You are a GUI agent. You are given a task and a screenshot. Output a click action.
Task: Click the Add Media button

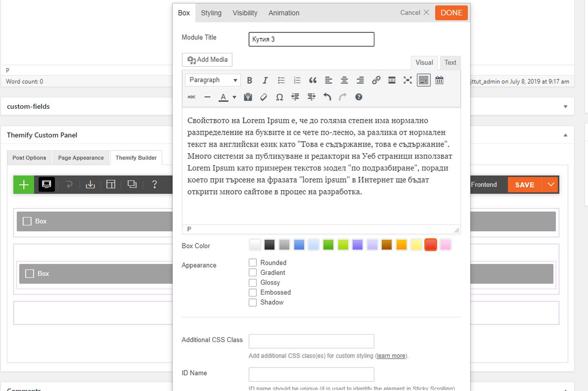pyautogui.click(x=207, y=60)
